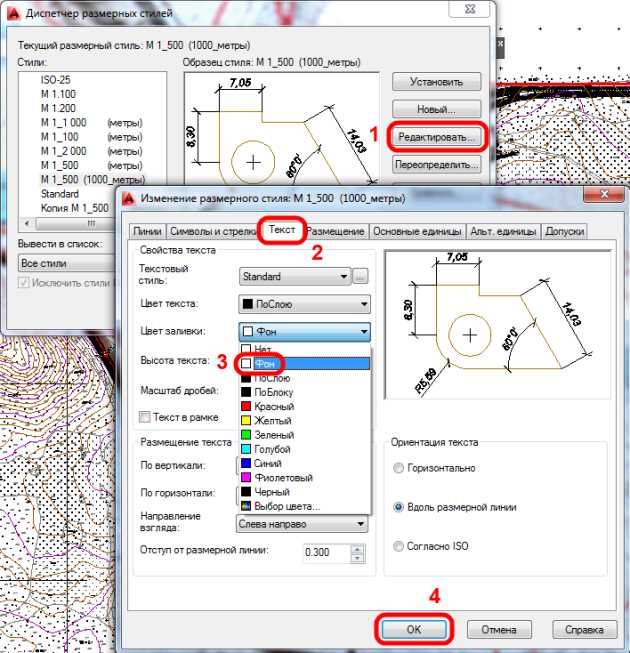
Task: Open text style browse button beside Standard
Action: coord(360,276)
